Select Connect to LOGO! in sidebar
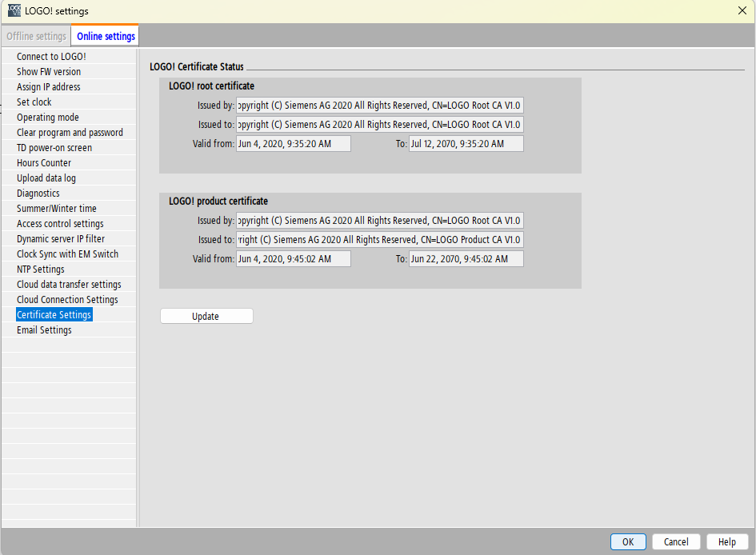 51,56
